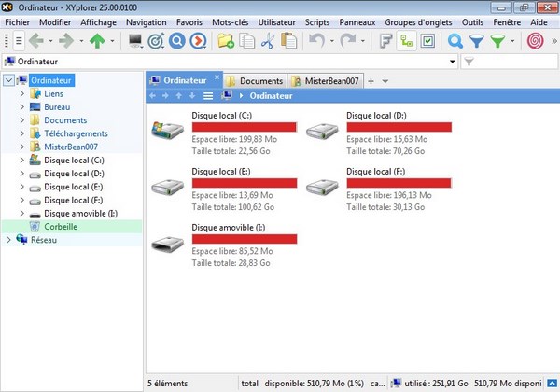This screenshot has width=560, height=392.
Task: Open the Fichier menu
Action: (x=17, y=22)
